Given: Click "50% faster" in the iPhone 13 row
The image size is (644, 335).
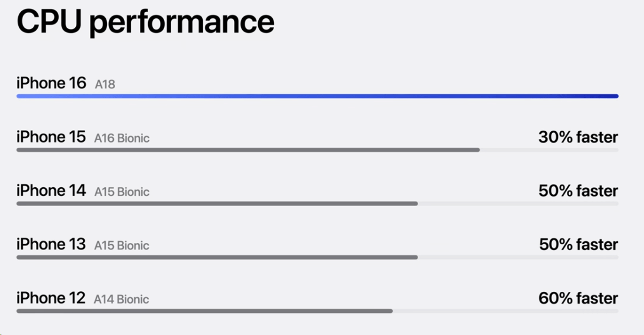Looking at the screenshot, I should pos(578,245).
